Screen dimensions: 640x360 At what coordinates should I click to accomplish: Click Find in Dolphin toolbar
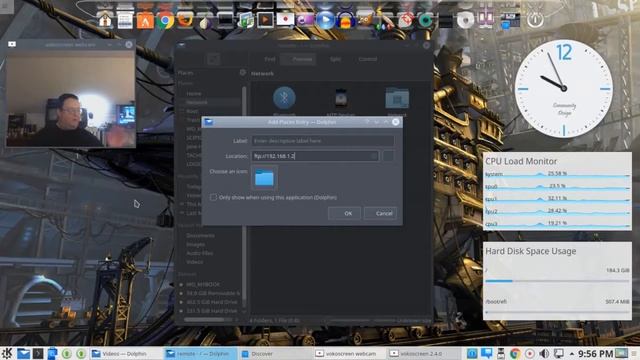[270, 59]
